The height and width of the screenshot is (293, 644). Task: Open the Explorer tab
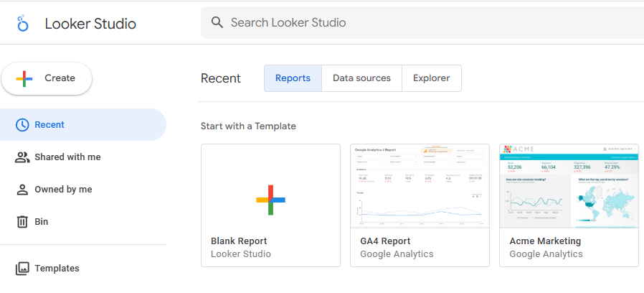432,78
